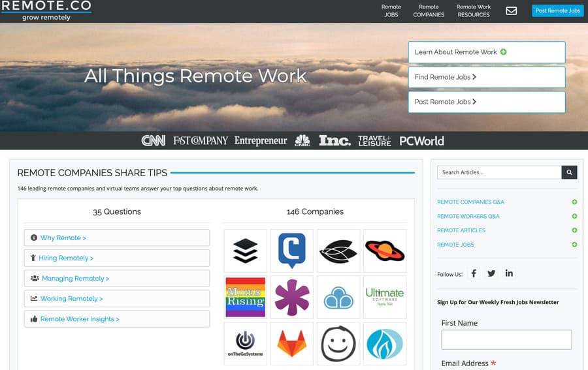588x370 pixels.
Task: Open the LinkedIn follow icon
Action: pos(509,273)
